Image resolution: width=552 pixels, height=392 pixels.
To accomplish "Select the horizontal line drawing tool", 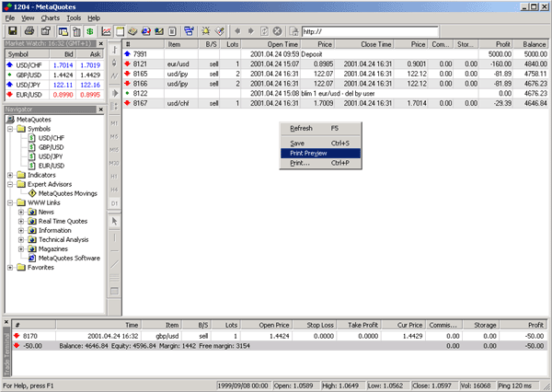I will coord(114,251).
